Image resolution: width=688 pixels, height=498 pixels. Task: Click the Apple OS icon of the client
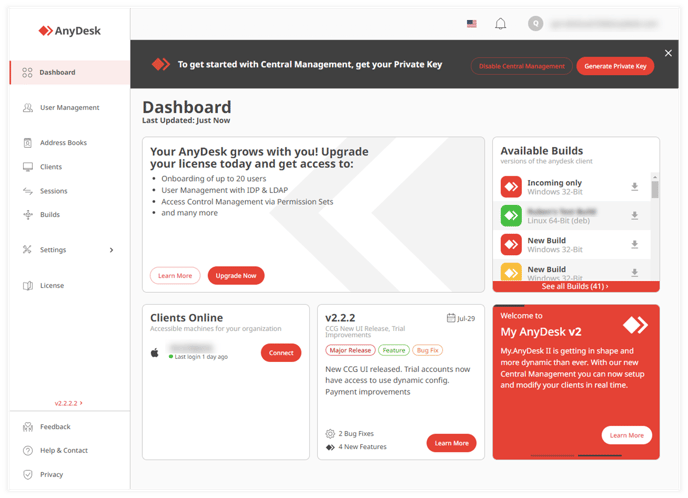click(155, 352)
